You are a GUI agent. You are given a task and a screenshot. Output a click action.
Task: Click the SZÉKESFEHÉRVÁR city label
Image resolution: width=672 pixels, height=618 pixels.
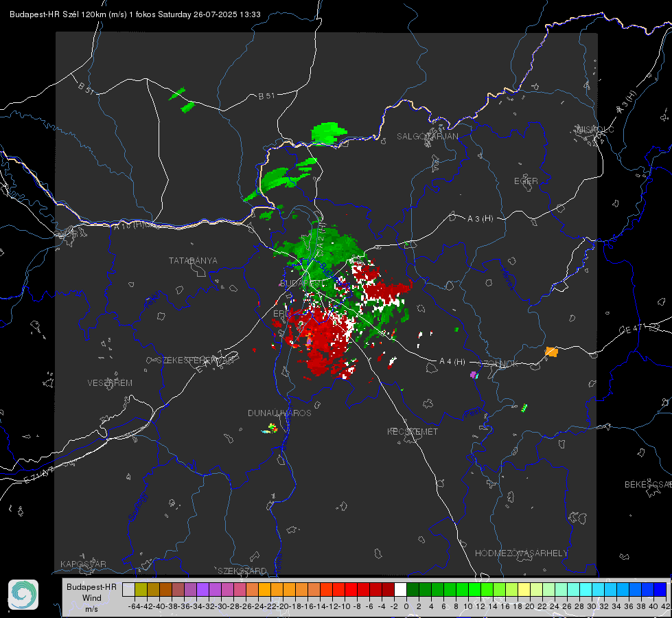(195, 360)
